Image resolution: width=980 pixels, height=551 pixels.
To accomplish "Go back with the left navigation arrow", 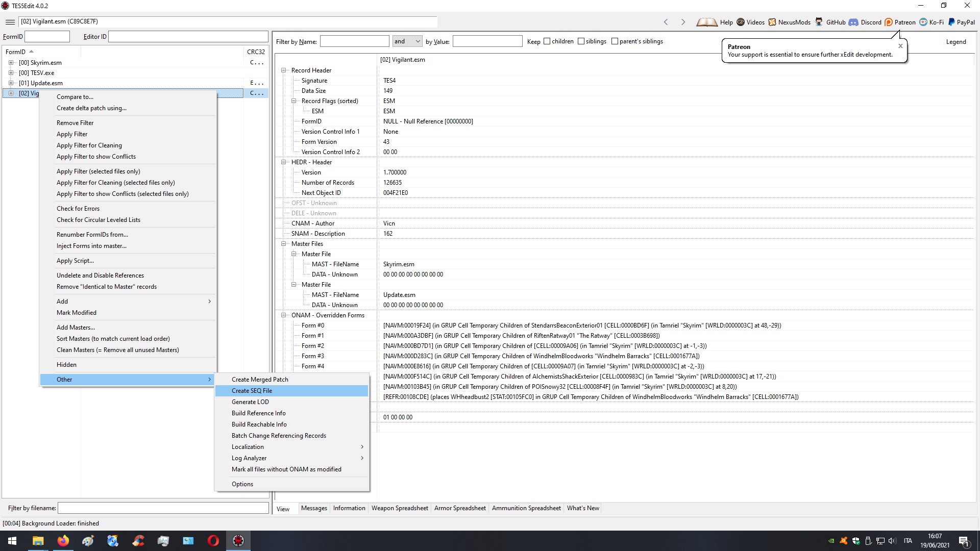I will (x=666, y=22).
